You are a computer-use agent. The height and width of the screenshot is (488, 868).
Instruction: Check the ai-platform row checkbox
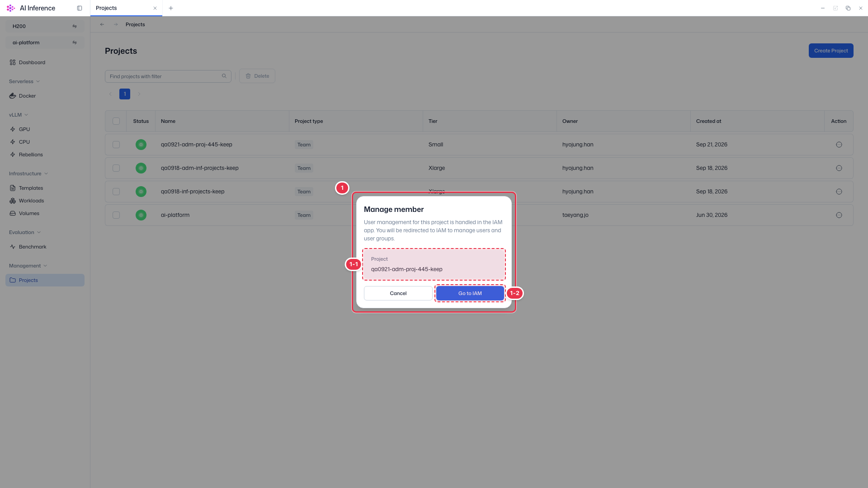click(116, 215)
